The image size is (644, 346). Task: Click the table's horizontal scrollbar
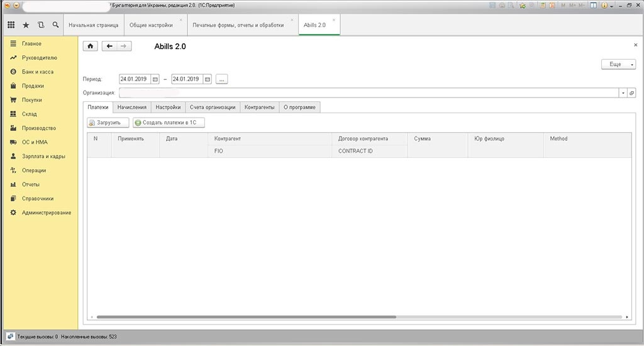245,317
